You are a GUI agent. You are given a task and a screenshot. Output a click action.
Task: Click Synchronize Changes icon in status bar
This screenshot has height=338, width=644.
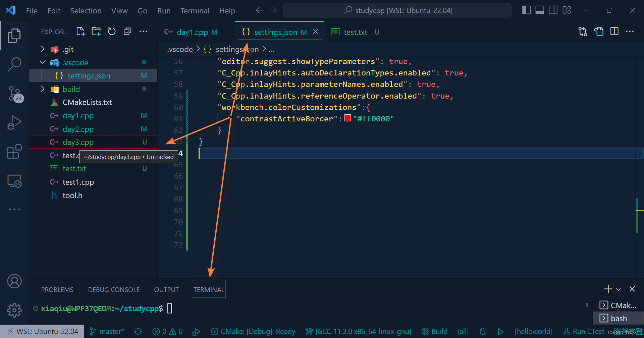point(138,331)
